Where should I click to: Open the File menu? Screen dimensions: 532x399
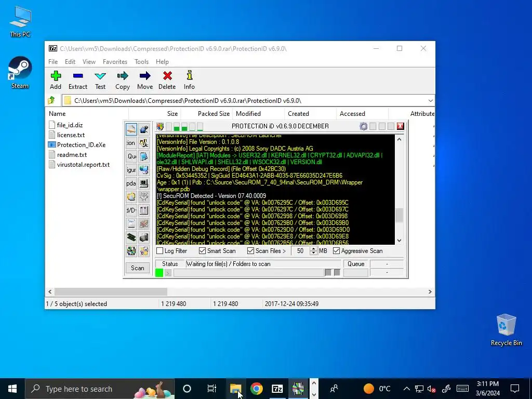[53, 62]
